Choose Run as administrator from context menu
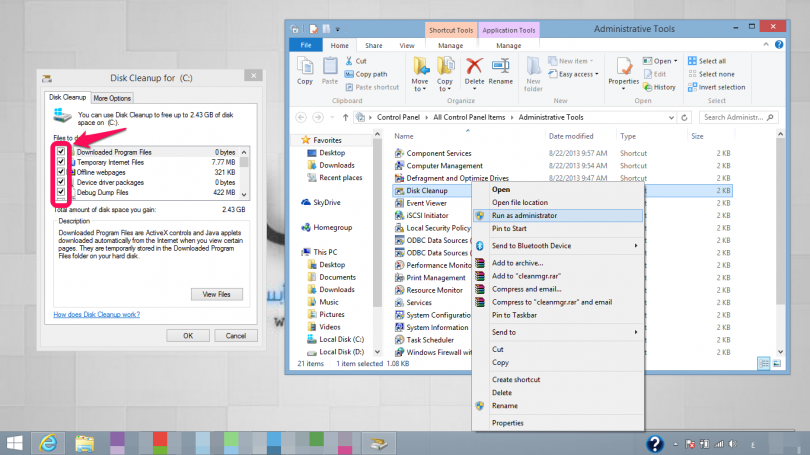 point(524,215)
